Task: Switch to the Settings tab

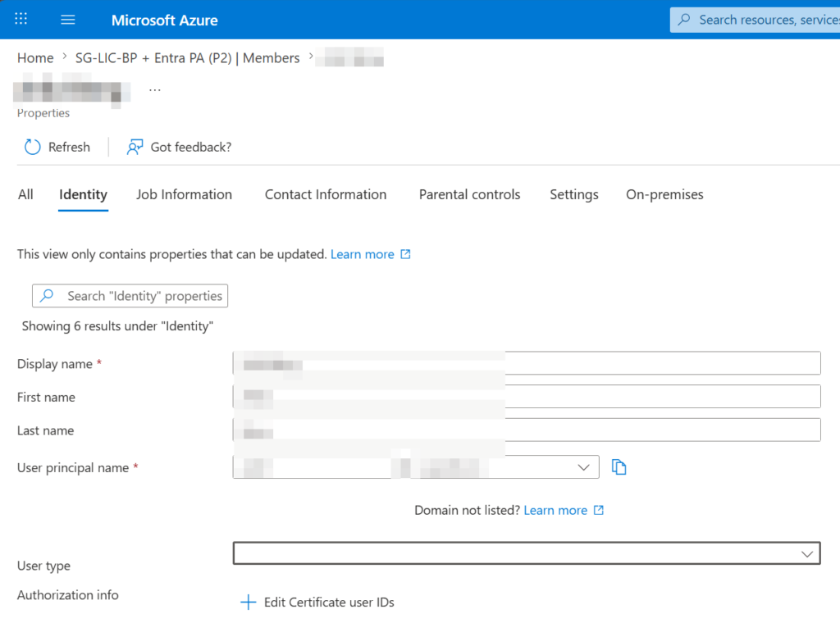Action: [x=573, y=194]
